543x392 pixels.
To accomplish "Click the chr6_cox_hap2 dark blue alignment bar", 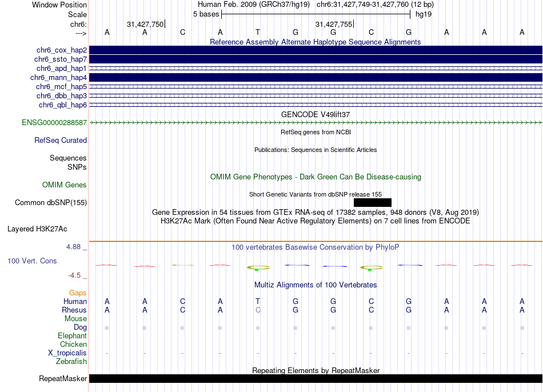I will tap(316, 50).
